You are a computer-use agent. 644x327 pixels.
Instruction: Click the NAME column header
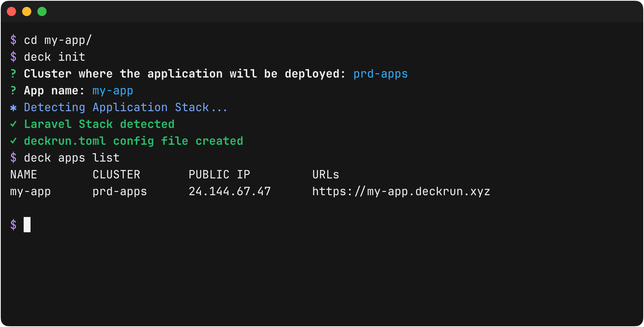point(24,175)
